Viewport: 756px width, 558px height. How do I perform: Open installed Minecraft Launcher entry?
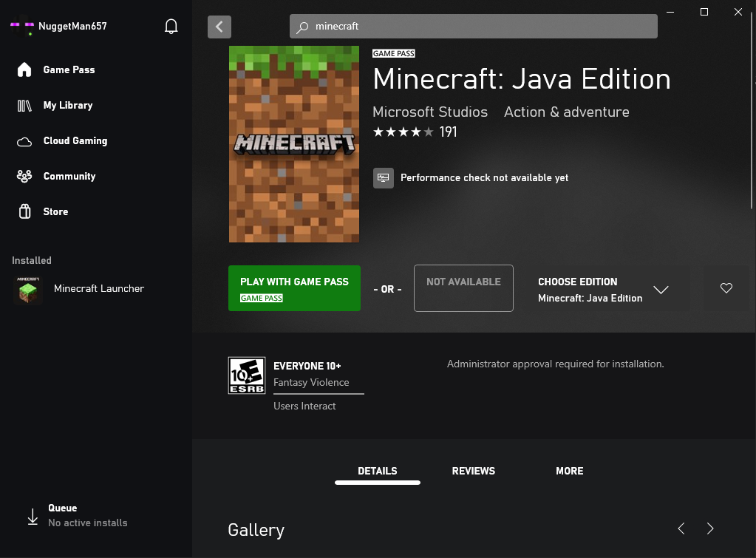(x=98, y=289)
